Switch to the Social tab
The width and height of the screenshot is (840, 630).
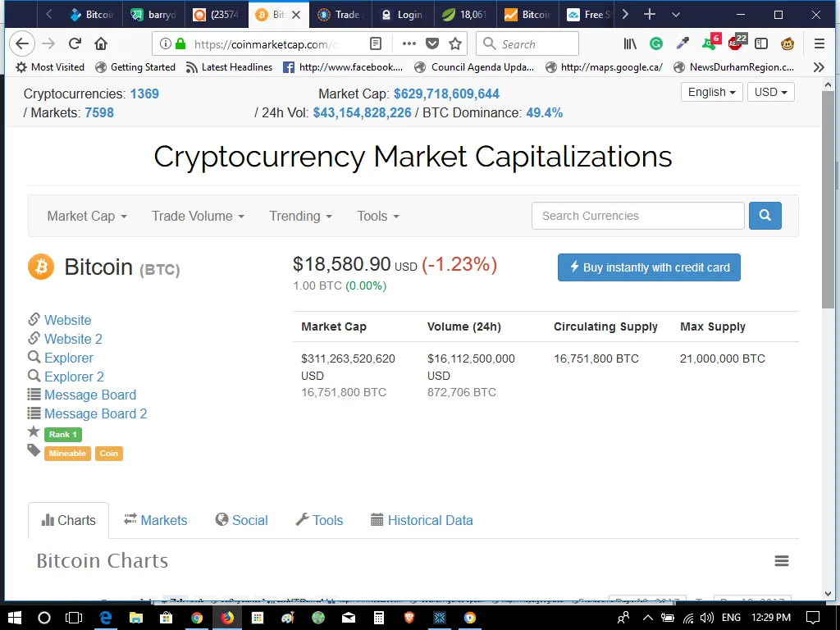click(242, 520)
